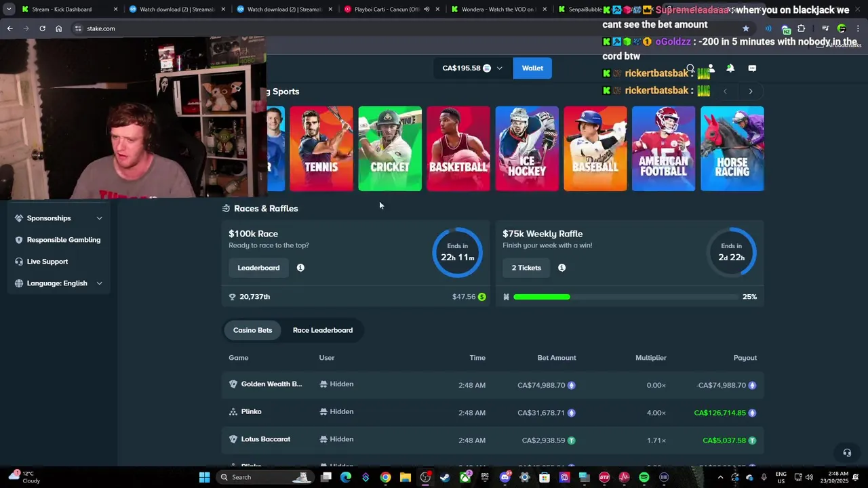Open the American Football sports tile
This screenshot has height=488, width=868.
coord(664,148)
